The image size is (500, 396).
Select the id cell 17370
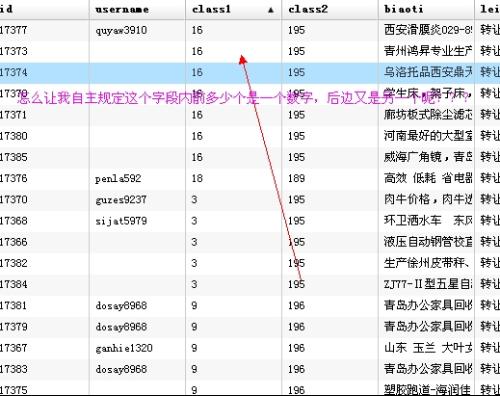[13, 200]
